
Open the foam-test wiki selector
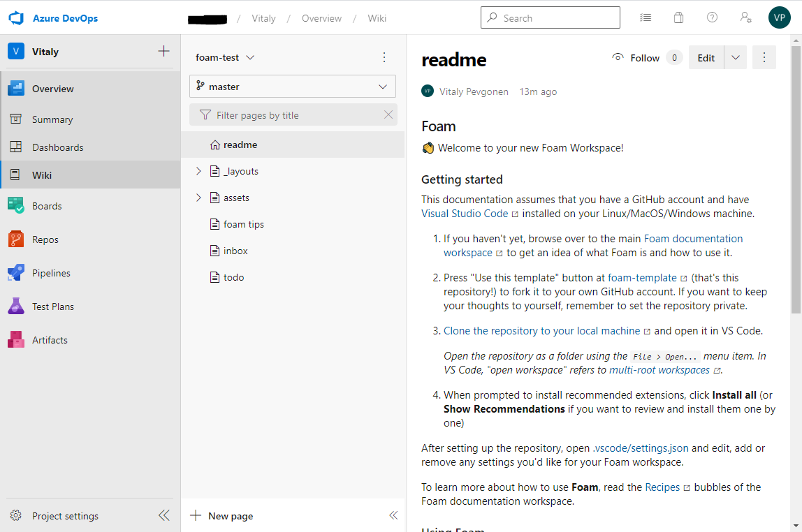coord(224,57)
